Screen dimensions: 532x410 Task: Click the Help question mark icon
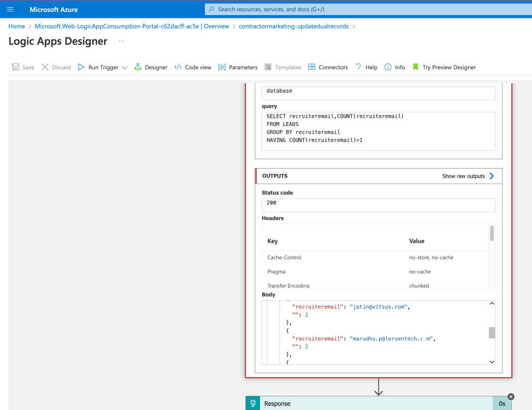pos(358,67)
